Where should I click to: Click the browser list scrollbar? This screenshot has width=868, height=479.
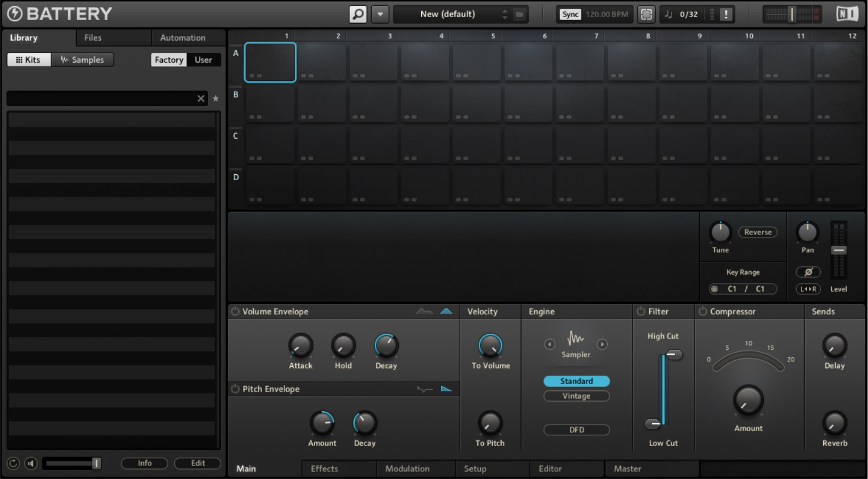[x=218, y=280]
